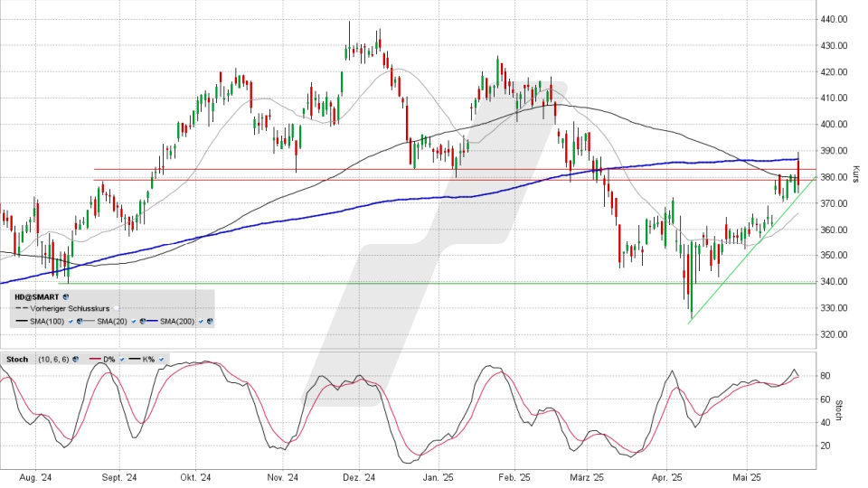Image resolution: width=868 pixels, height=488 pixels.
Task: Click the D% legend label
Action: coord(109,360)
